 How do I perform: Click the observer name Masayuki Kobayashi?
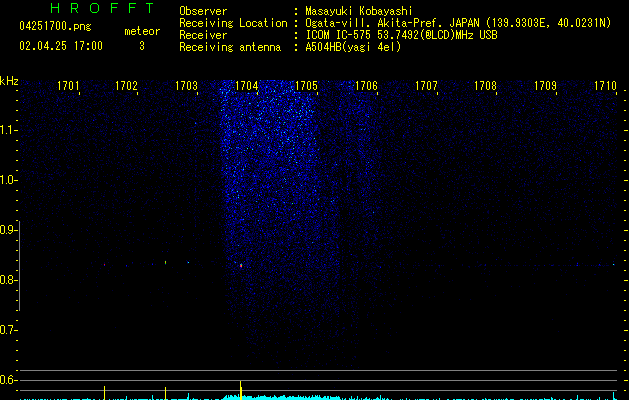(359, 11)
